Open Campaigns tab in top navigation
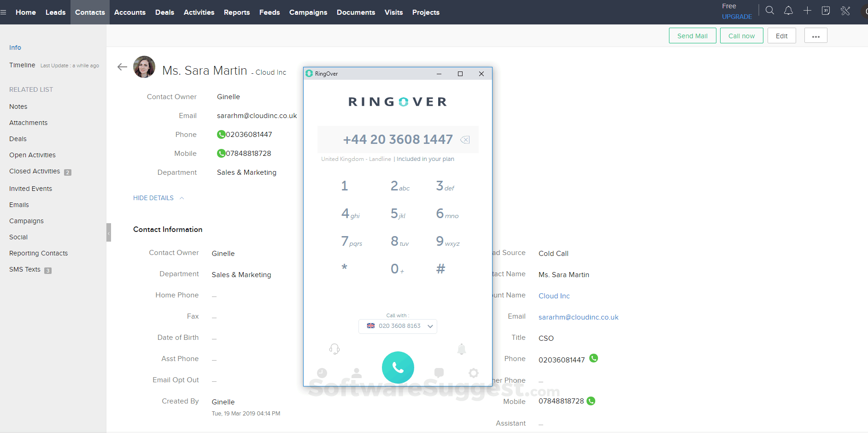868x433 pixels. [x=308, y=12]
